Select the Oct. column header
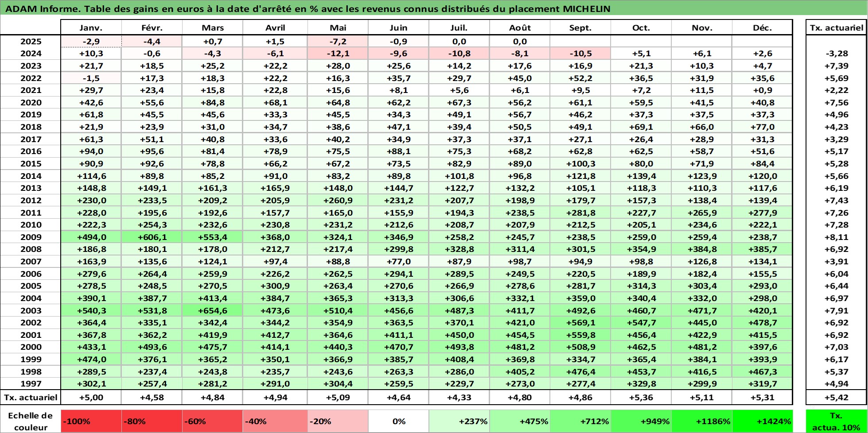Screen dimensions: 868x433 click(x=641, y=27)
